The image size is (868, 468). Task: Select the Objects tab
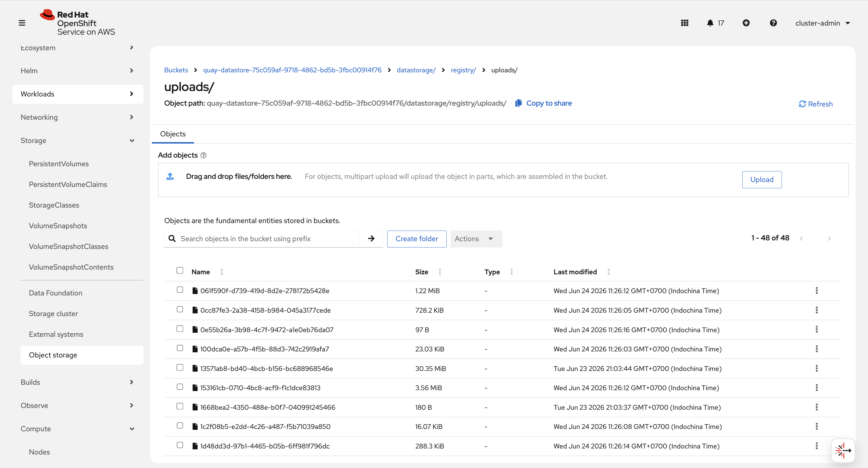(x=173, y=134)
